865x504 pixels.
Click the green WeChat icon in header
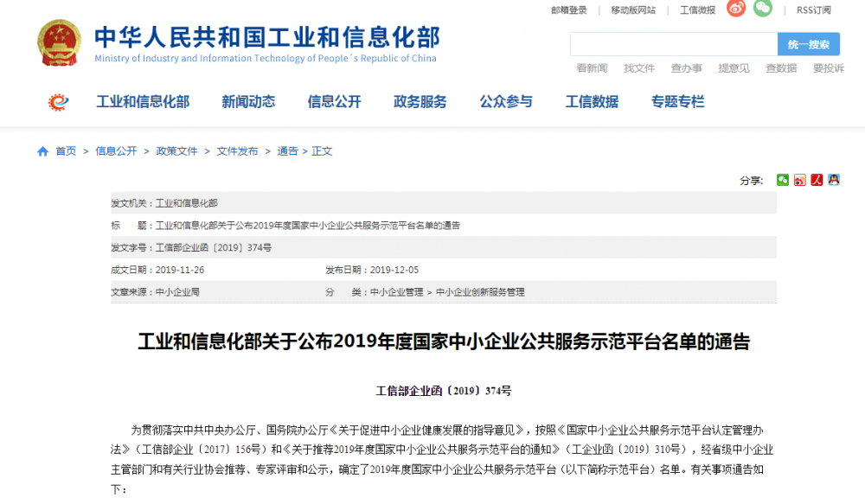(x=762, y=9)
